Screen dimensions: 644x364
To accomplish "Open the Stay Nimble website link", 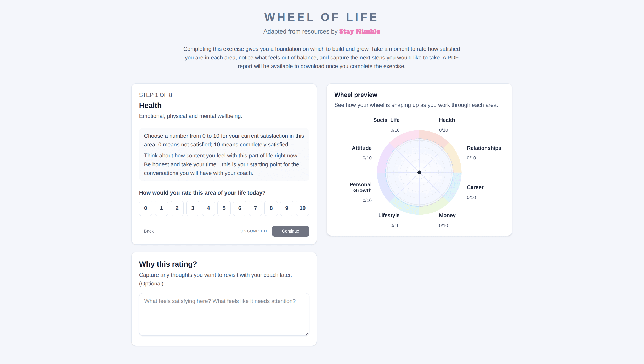I will 359,31.
